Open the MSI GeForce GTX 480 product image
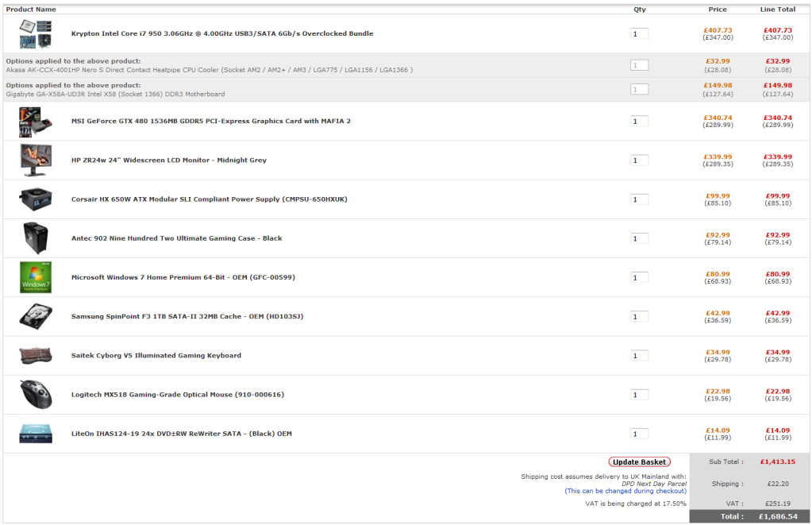The height and width of the screenshot is (525, 812). pyautogui.click(x=36, y=122)
